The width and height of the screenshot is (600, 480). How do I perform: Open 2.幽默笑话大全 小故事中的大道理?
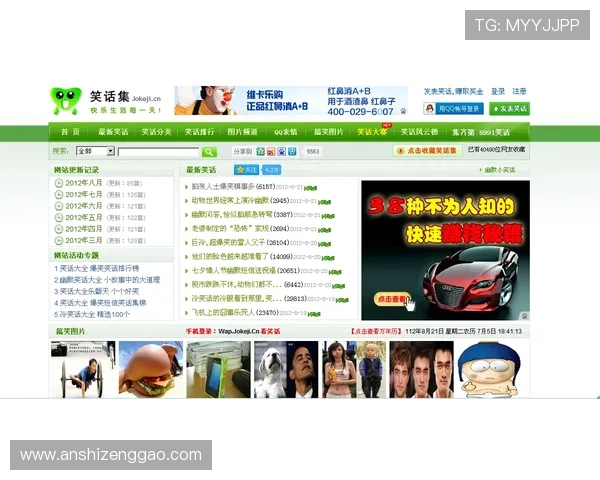pos(107,280)
